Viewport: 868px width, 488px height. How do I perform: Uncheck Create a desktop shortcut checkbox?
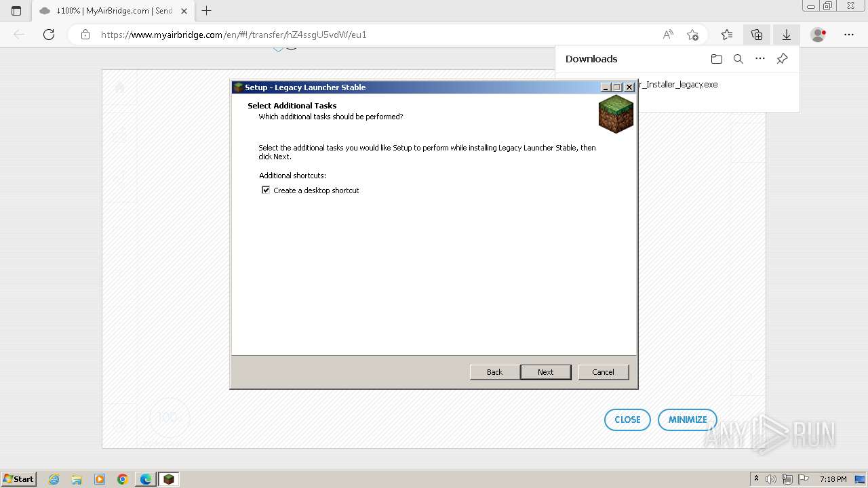point(266,190)
